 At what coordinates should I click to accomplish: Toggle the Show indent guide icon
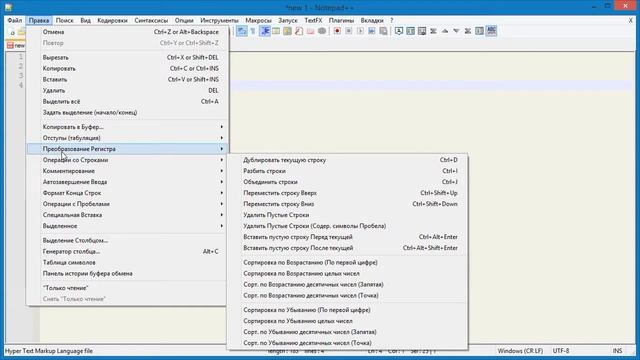click(x=264, y=31)
